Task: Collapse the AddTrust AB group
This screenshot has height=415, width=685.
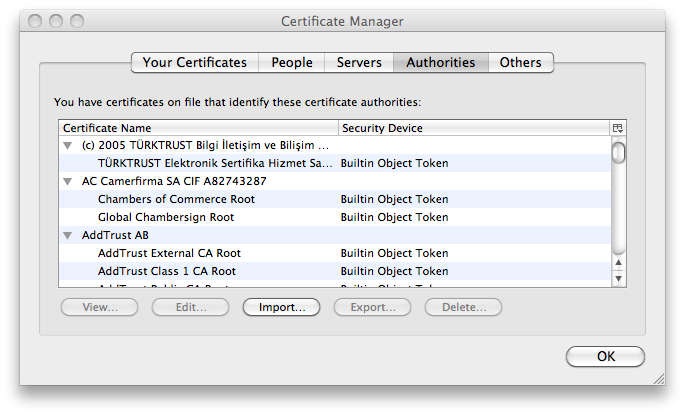Action: point(68,236)
